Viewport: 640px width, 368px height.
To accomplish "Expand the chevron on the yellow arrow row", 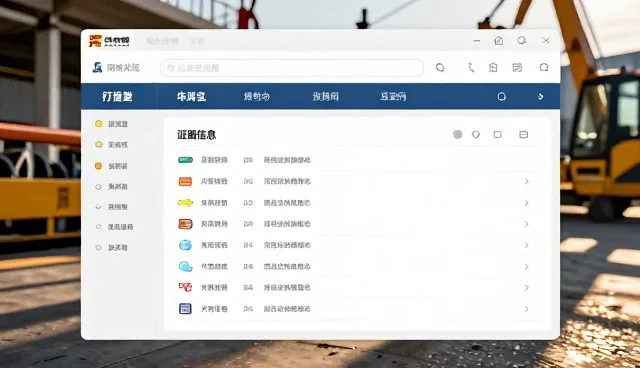I will (x=527, y=203).
